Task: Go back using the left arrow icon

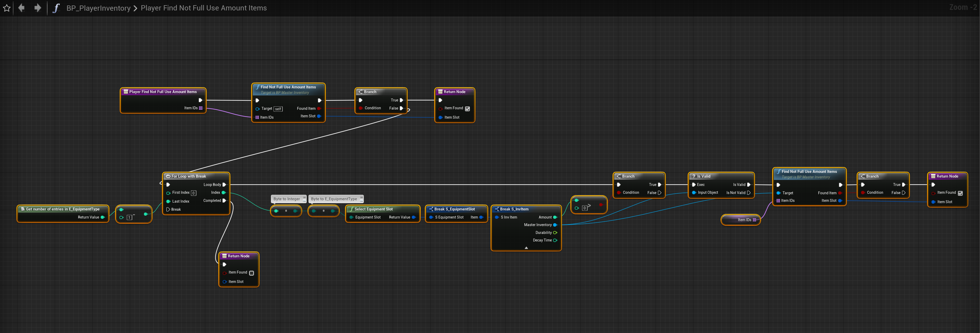Action: [x=22, y=8]
